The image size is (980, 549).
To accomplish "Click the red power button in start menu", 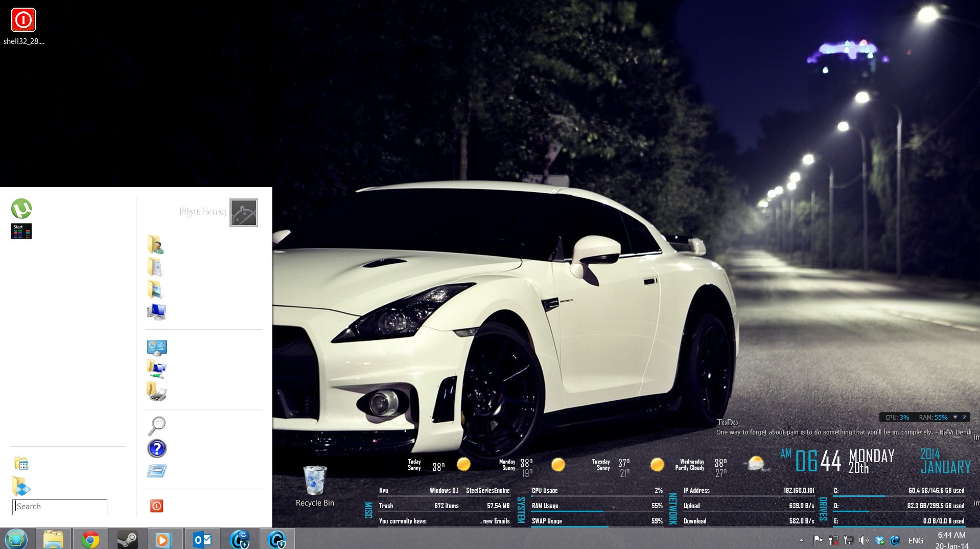I will pyautogui.click(x=156, y=506).
